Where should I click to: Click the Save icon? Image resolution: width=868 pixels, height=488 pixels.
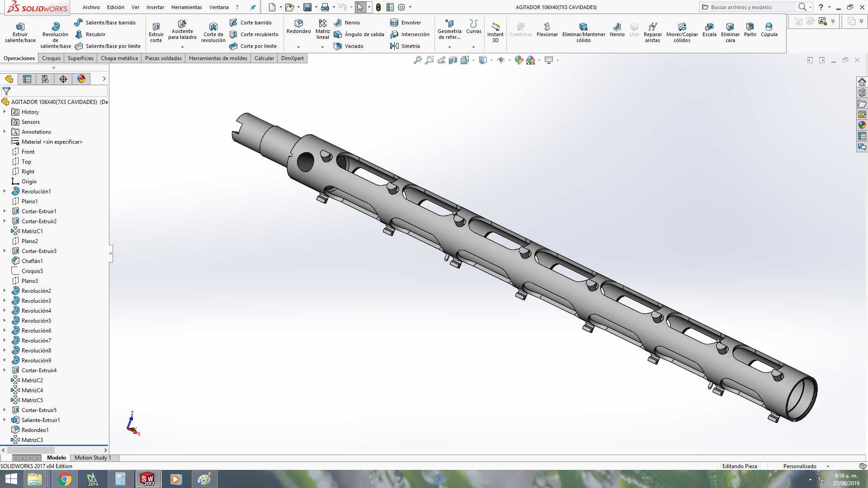click(307, 7)
